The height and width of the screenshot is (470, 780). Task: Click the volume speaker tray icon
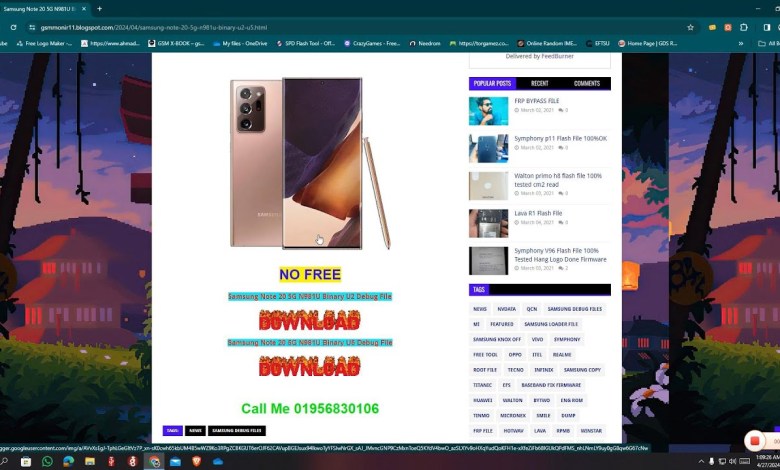click(733, 462)
